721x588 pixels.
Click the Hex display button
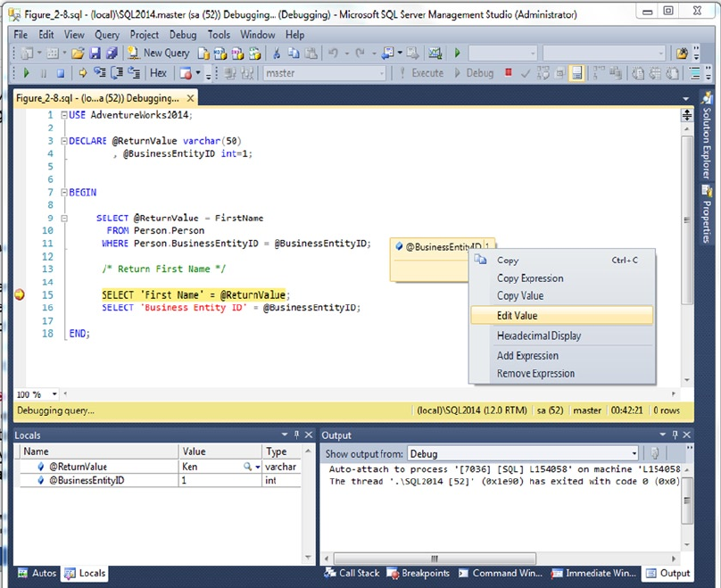(x=158, y=73)
